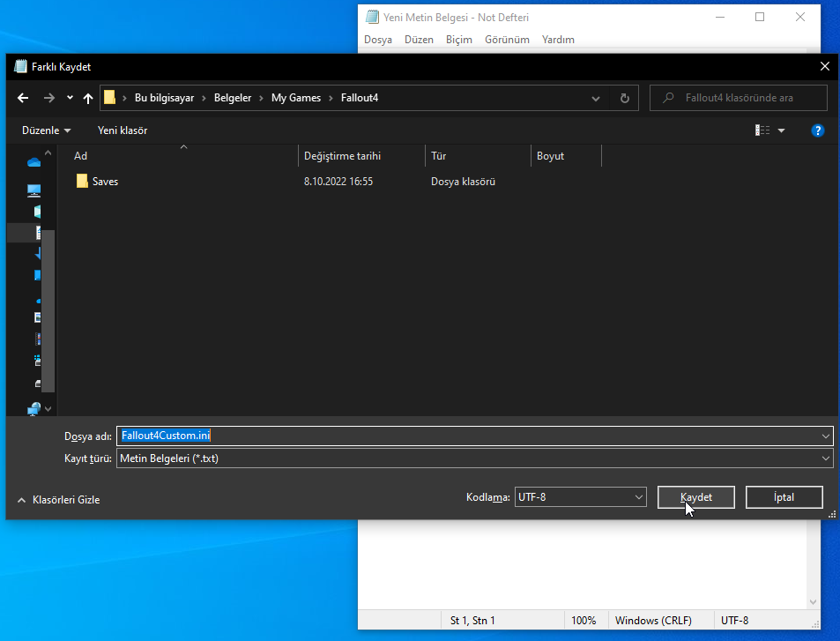This screenshot has height=641, width=840.
Task: Open Yardım menu in Not Defteri
Action: coord(558,40)
